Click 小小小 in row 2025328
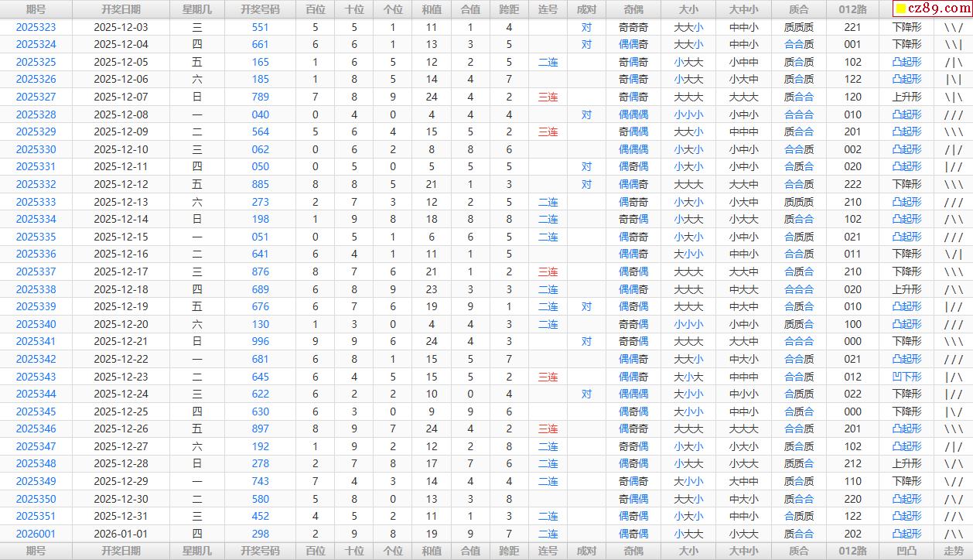 [x=688, y=114]
